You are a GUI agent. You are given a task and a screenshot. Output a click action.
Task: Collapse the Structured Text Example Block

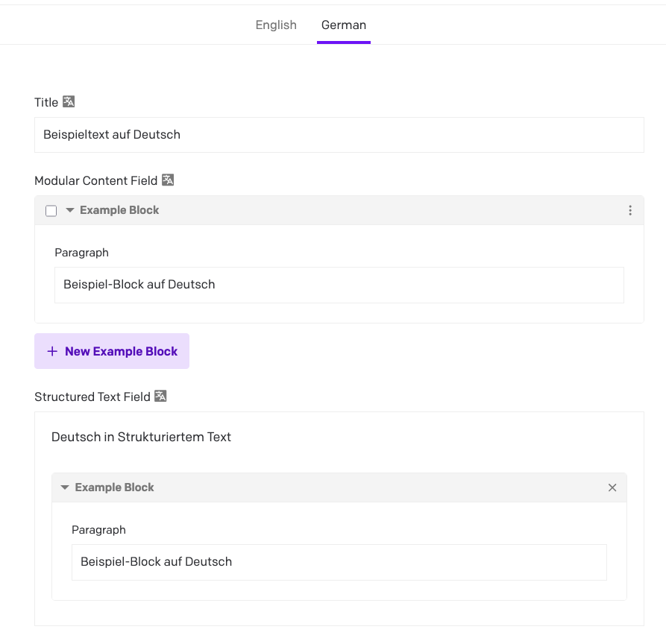pos(65,487)
